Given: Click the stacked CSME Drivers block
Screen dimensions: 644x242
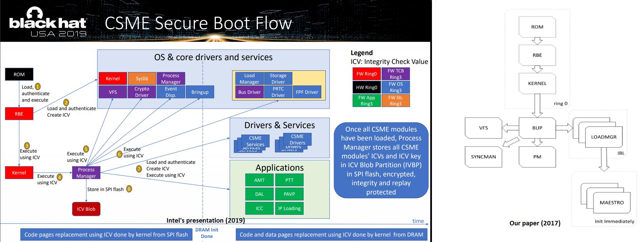Looking at the screenshot, I should coord(293,142).
